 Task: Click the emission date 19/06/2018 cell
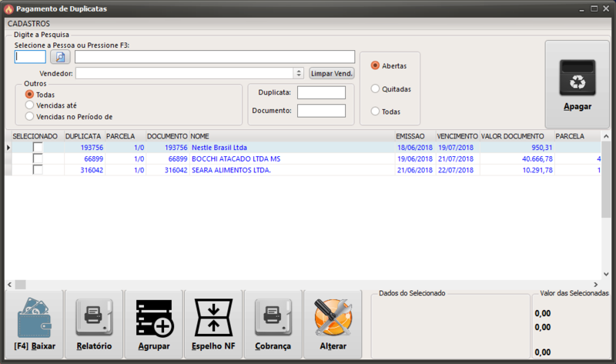coord(415,159)
